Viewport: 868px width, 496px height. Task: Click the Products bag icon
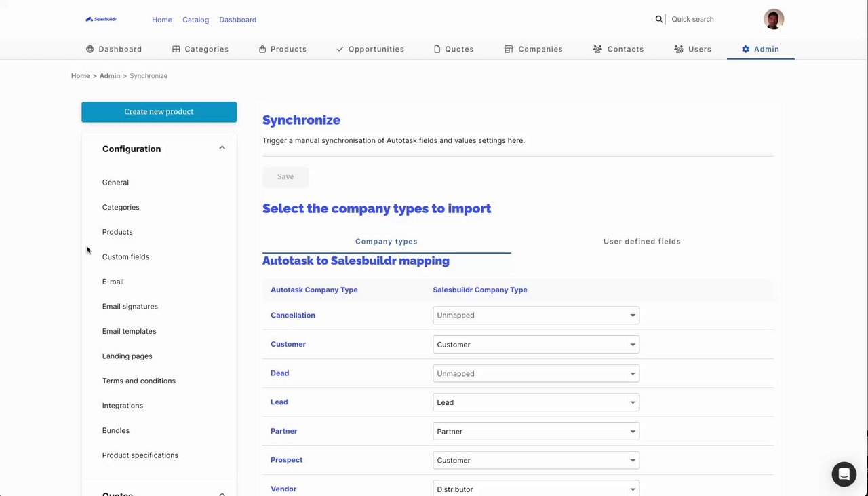(262, 50)
